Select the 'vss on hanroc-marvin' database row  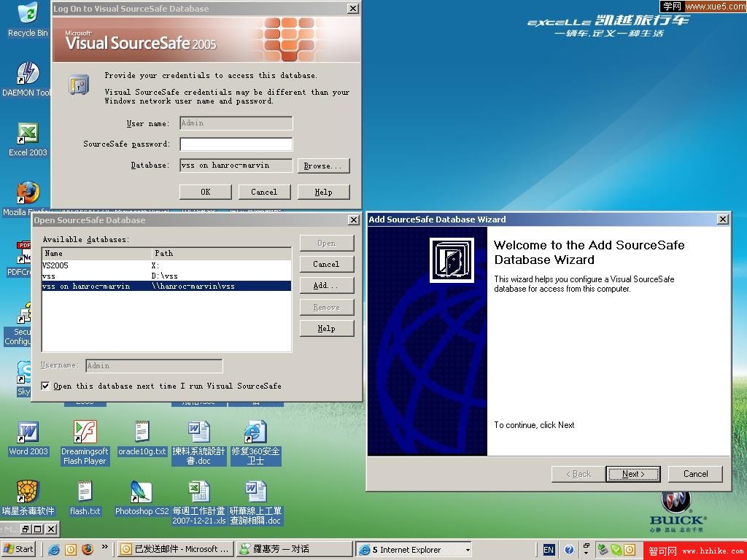tap(166, 286)
